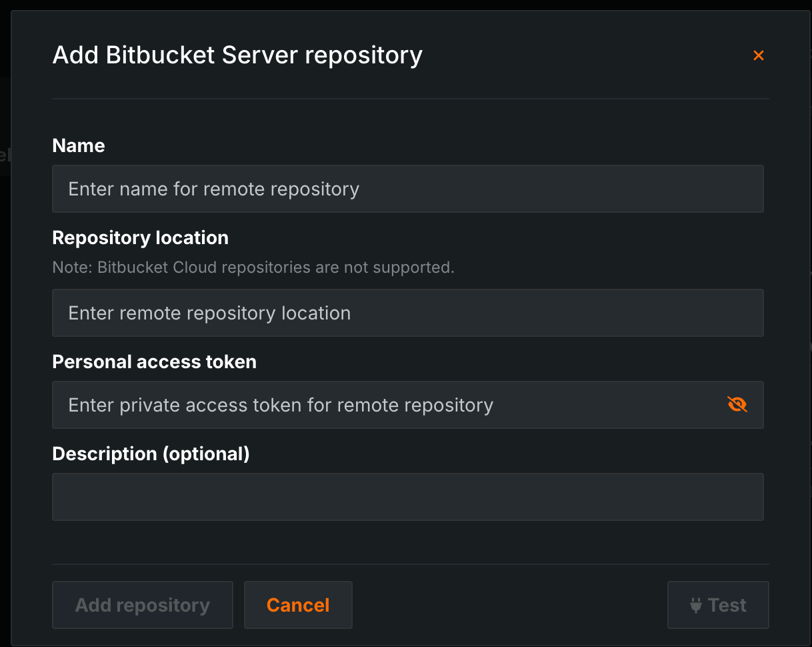Click the separator line above Add repository

[411, 564]
